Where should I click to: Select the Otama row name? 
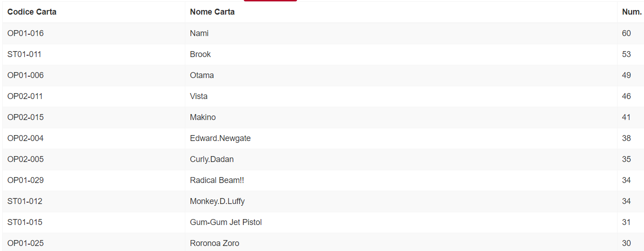coord(202,75)
